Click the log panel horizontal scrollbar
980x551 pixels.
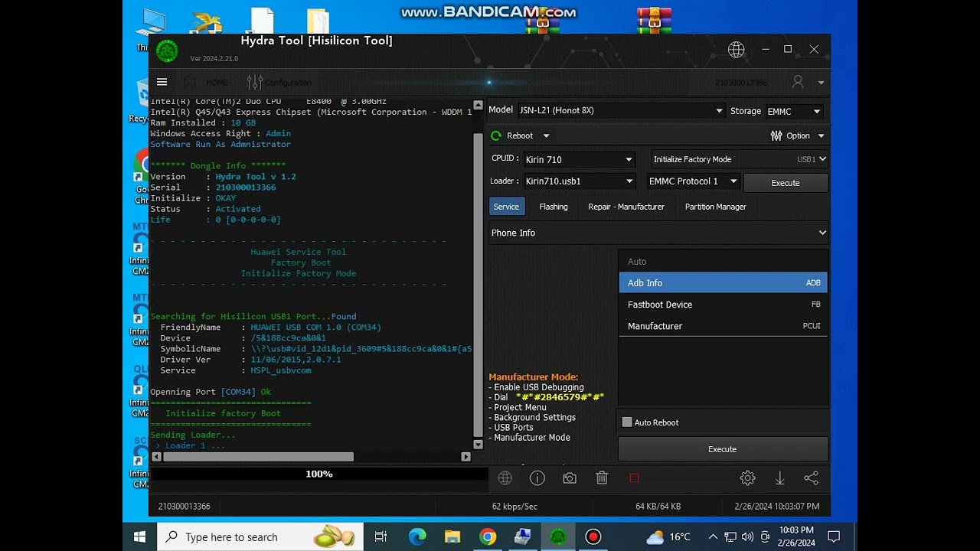point(258,457)
